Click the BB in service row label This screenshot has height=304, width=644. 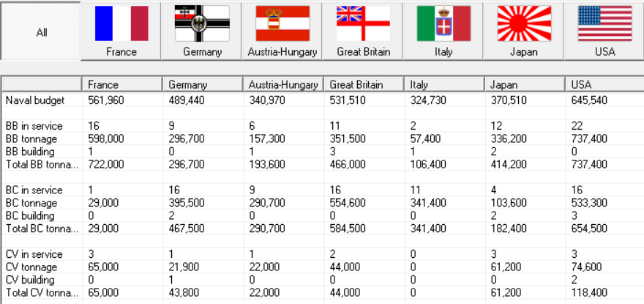click(x=34, y=126)
